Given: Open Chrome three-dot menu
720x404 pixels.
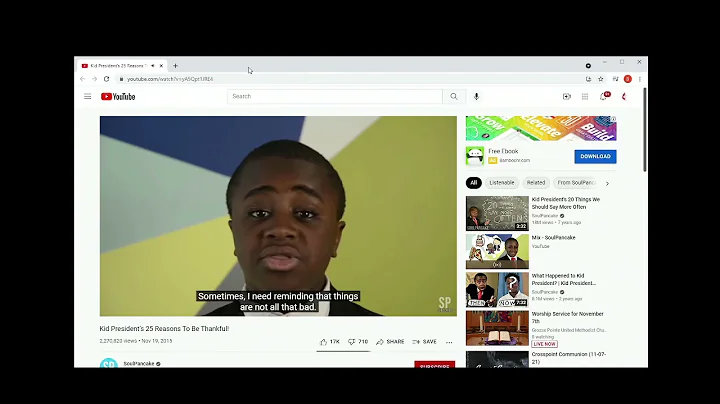Looking at the screenshot, I should [640, 79].
